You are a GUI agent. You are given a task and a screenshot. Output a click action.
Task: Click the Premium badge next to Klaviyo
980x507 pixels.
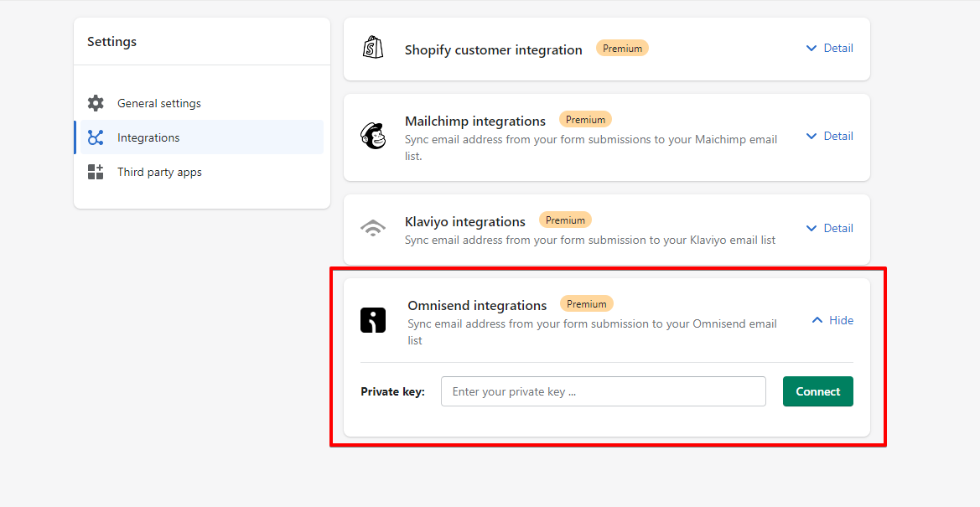point(565,220)
